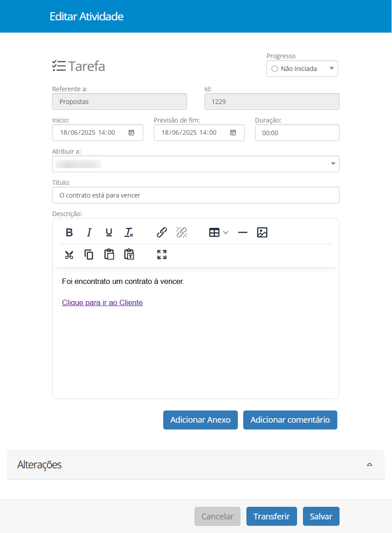Screen dimensions: 392x533
Task: Insert an image into the description
Action: click(x=262, y=232)
